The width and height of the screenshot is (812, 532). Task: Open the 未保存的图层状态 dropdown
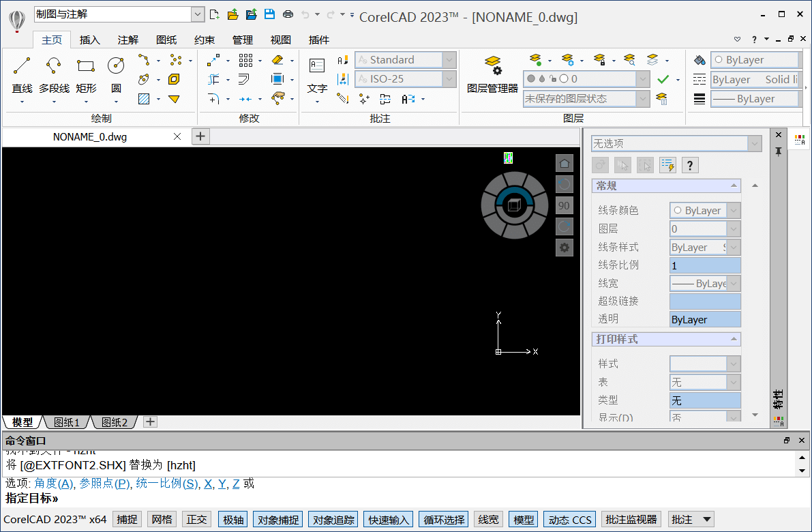tap(643, 98)
